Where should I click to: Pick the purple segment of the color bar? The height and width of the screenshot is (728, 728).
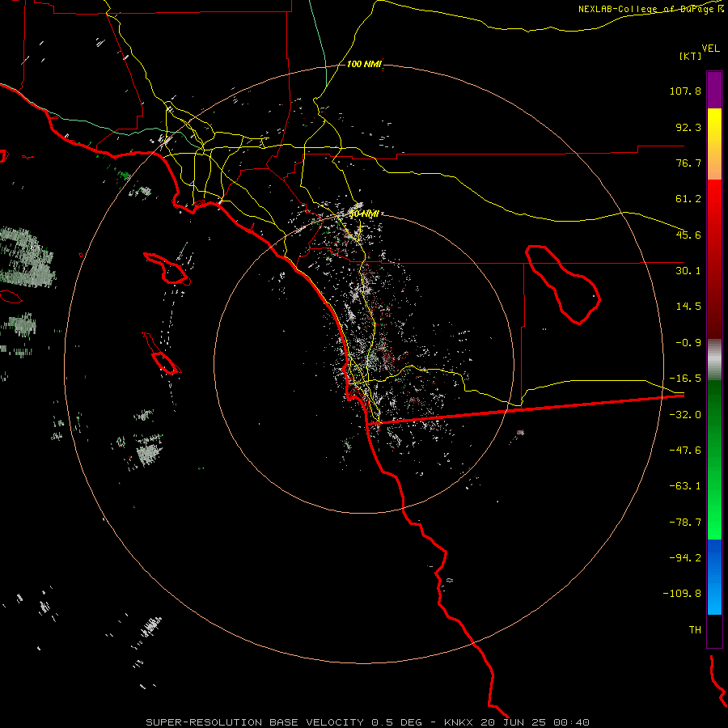pos(714,91)
